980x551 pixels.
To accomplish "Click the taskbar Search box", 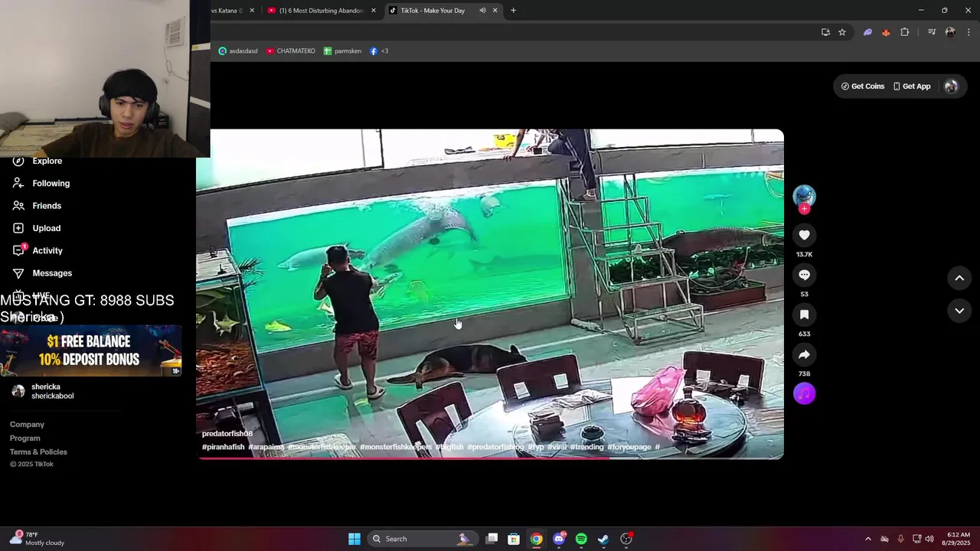I will click(423, 539).
